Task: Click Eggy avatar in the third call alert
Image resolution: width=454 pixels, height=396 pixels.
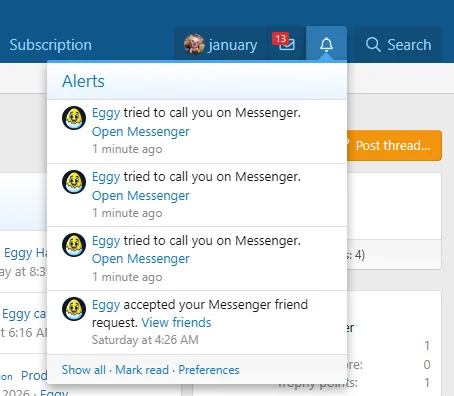Action: pos(74,245)
